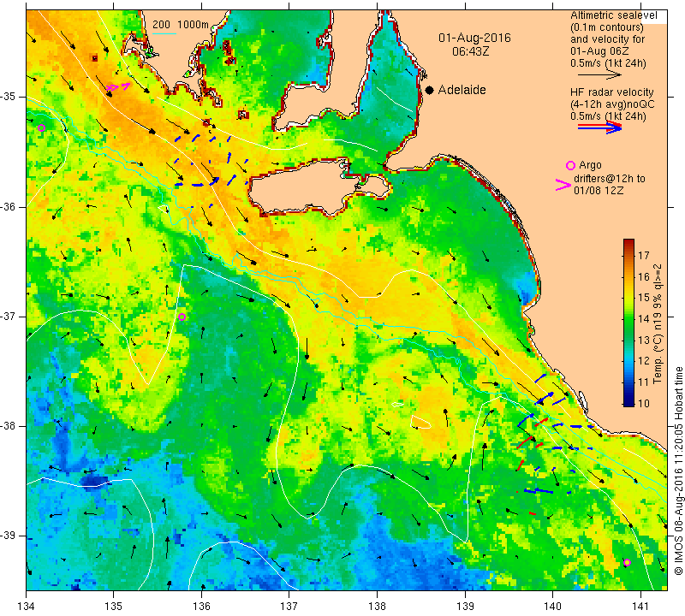Click the date text 01-Aug-2016
The image size is (685, 616).
474,38
